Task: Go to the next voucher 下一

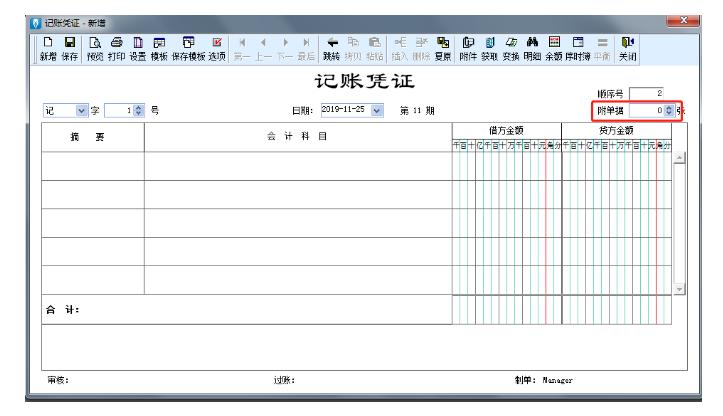Action: click(285, 48)
